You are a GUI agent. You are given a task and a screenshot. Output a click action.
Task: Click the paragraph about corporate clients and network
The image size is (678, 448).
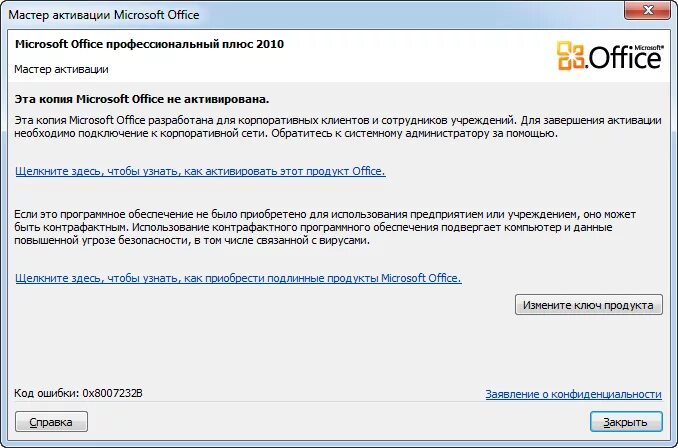pyautogui.click(x=338, y=126)
